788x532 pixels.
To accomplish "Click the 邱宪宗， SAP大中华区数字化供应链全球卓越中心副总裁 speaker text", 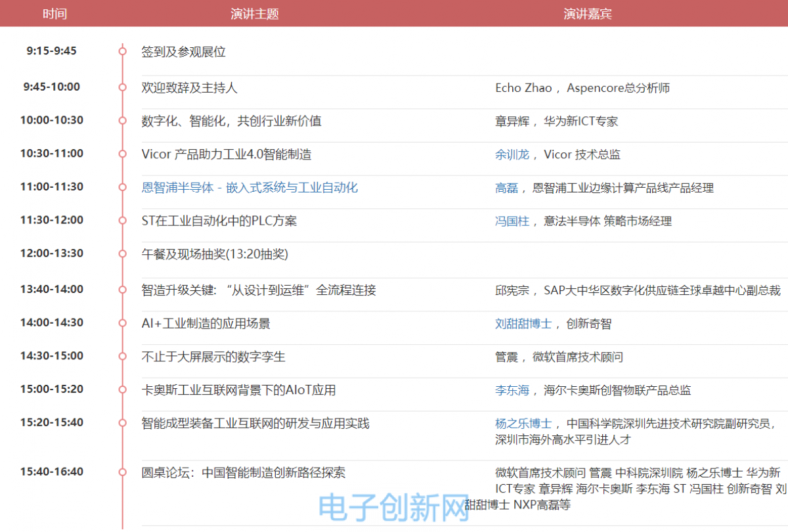I will [x=638, y=290].
